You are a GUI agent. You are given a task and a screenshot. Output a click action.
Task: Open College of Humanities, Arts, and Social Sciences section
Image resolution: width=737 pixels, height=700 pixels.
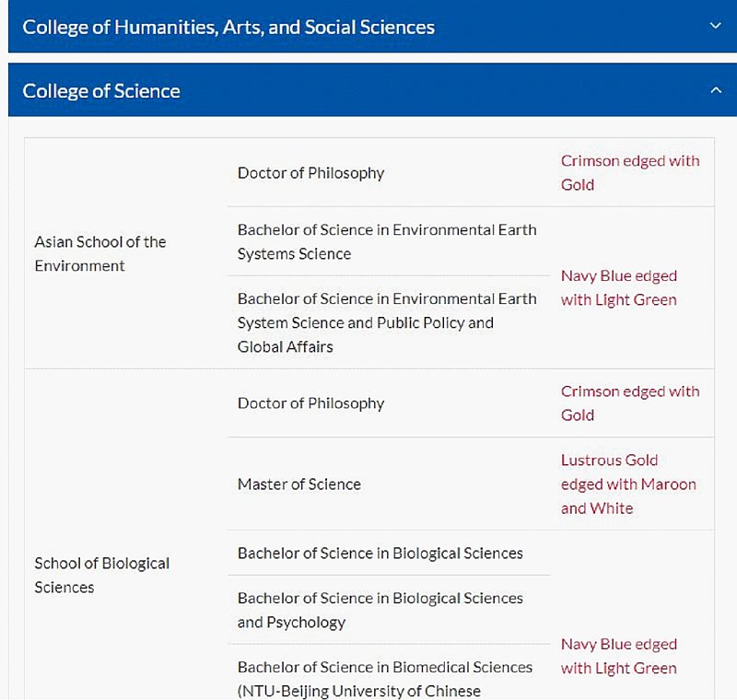point(372,27)
